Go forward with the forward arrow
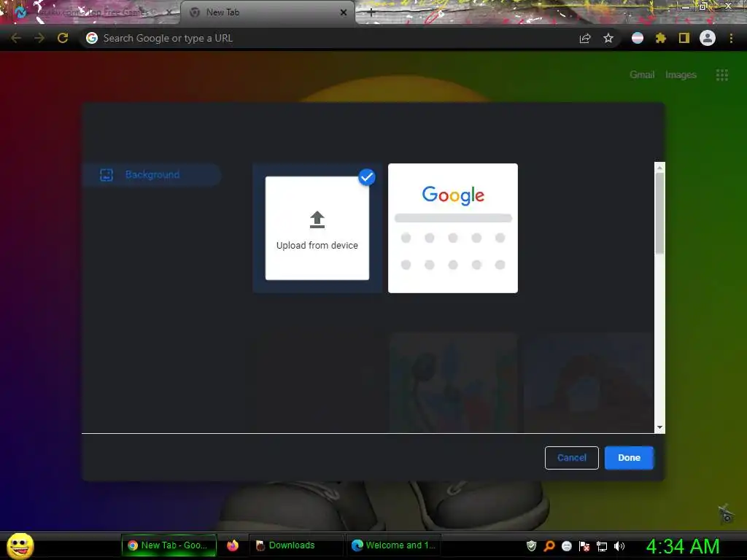The height and width of the screenshot is (560, 747). 39,38
